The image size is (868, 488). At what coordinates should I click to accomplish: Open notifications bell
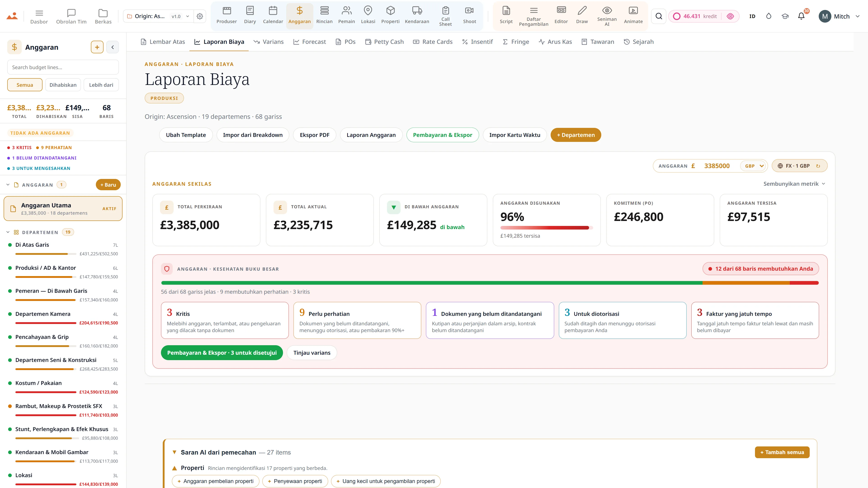click(x=801, y=16)
